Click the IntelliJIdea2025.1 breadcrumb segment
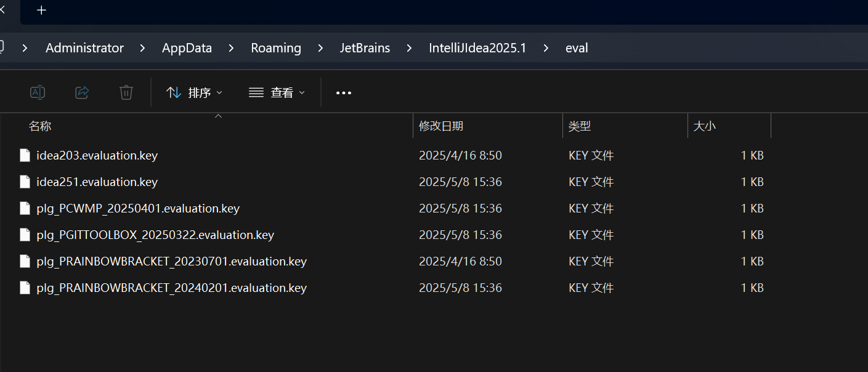This screenshot has width=868, height=372. [x=477, y=48]
